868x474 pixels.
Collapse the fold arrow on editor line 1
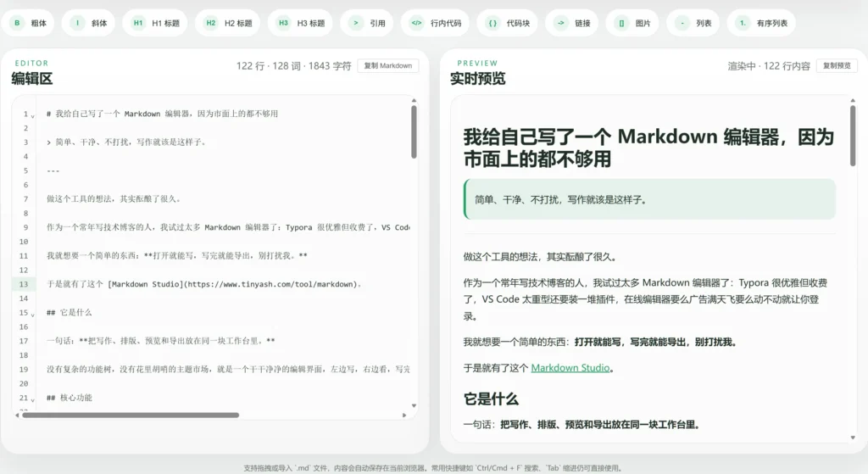point(33,114)
